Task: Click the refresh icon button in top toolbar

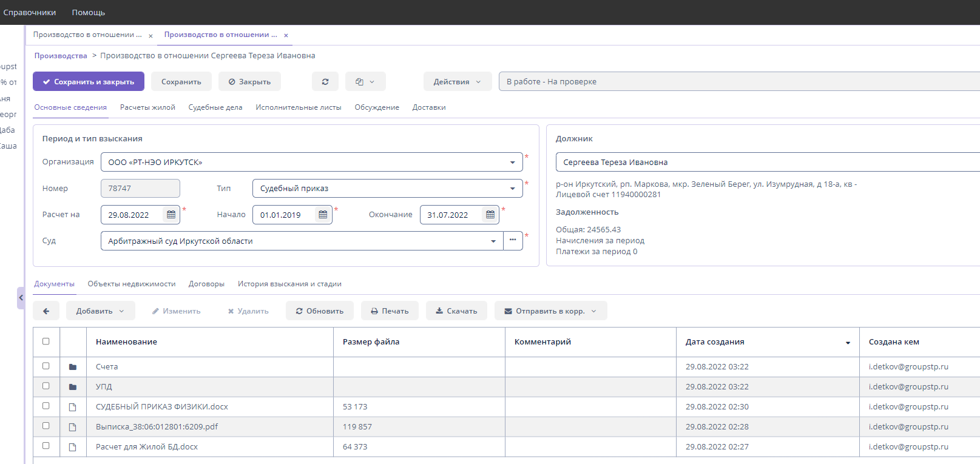Action: (325, 82)
